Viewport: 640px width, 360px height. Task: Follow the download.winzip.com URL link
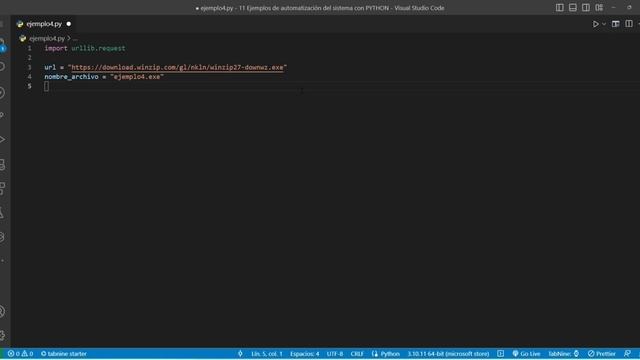tap(177, 67)
